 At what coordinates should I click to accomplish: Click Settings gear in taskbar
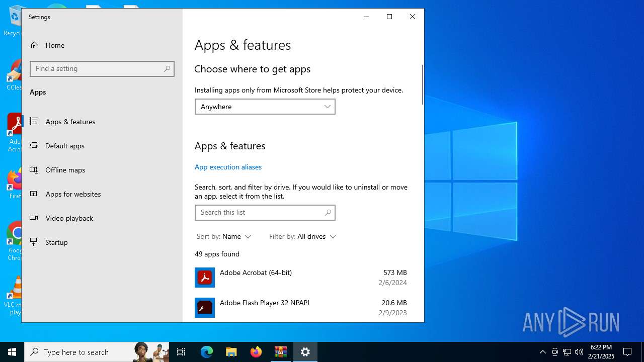(x=305, y=352)
